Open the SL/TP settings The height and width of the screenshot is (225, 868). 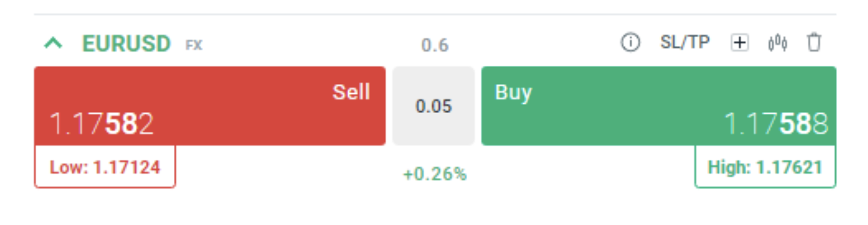click(685, 43)
